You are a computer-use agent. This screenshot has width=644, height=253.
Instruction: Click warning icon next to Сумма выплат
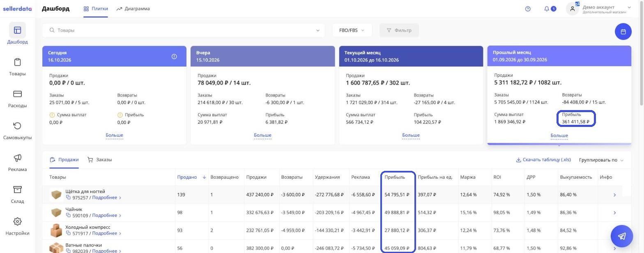[x=52, y=115]
